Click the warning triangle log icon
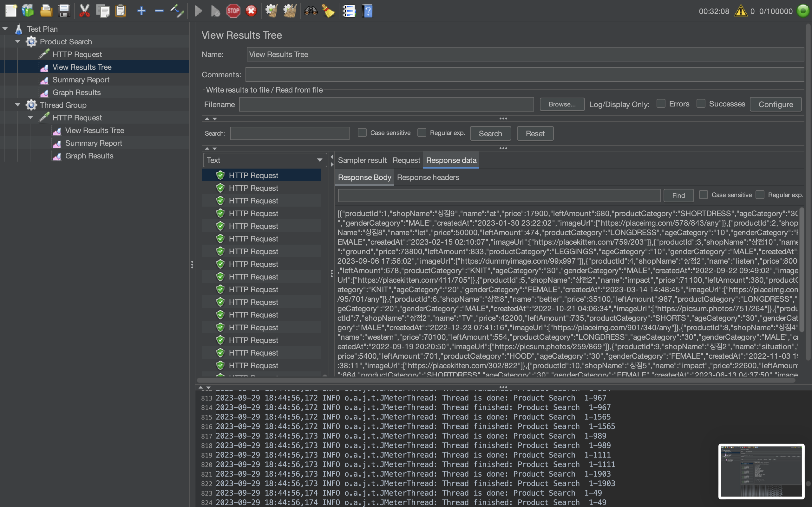Image resolution: width=812 pixels, height=507 pixels. 740,11
